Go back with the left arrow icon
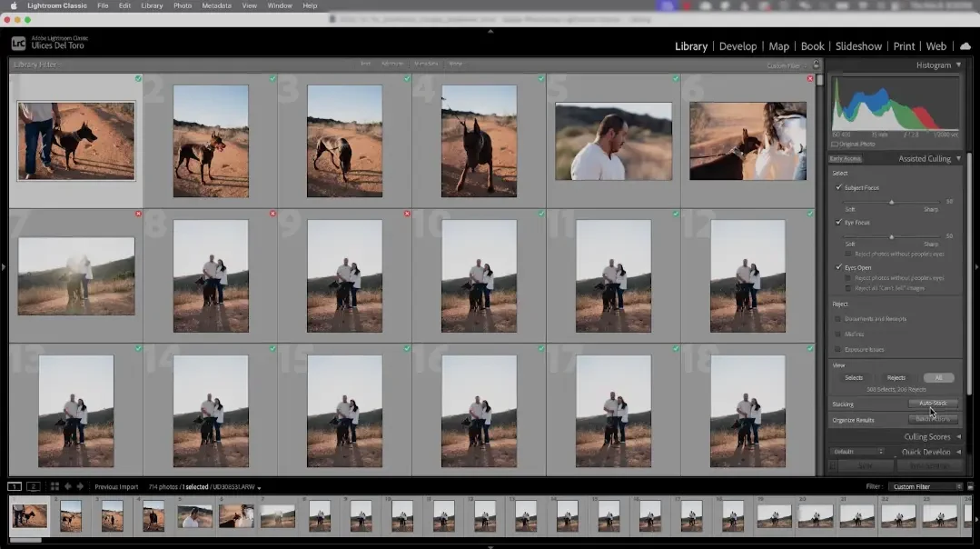The image size is (980, 549). click(68, 486)
